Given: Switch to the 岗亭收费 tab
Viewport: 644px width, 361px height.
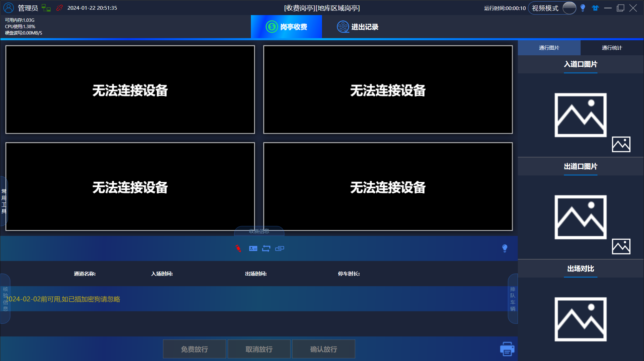Looking at the screenshot, I should [286, 26].
